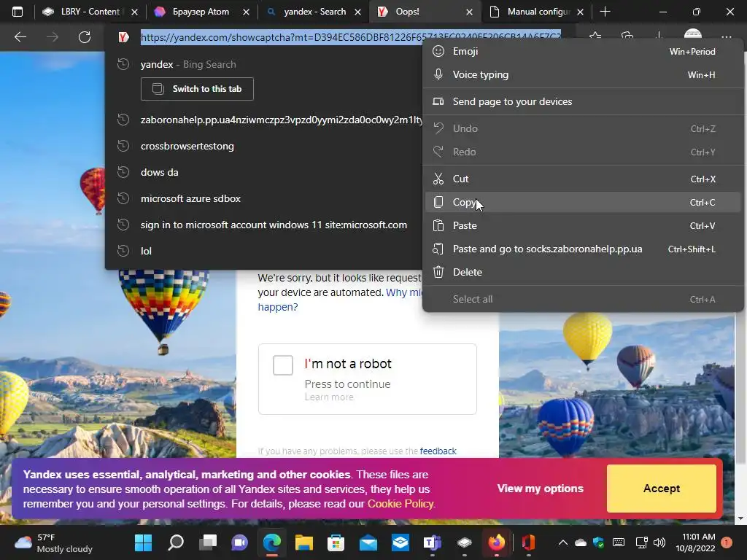This screenshot has height=560, width=747.
Task: Choose Paste and go to socks.zaboronahelp.pp.ua
Action: point(583,249)
